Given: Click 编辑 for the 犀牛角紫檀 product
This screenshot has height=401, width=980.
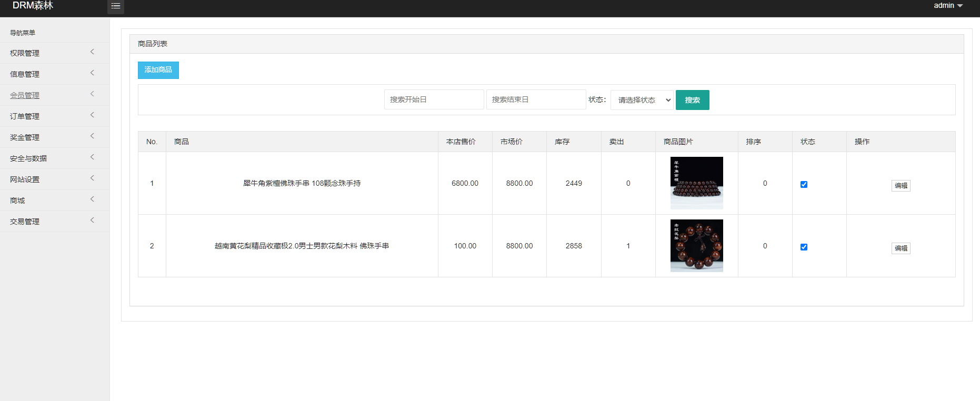Looking at the screenshot, I should tap(901, 186).
